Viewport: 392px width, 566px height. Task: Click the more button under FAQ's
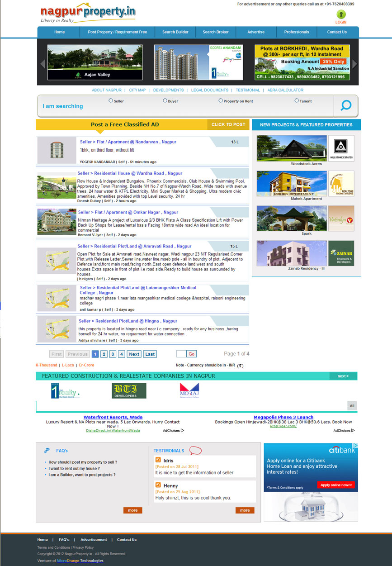pos(133,510)
